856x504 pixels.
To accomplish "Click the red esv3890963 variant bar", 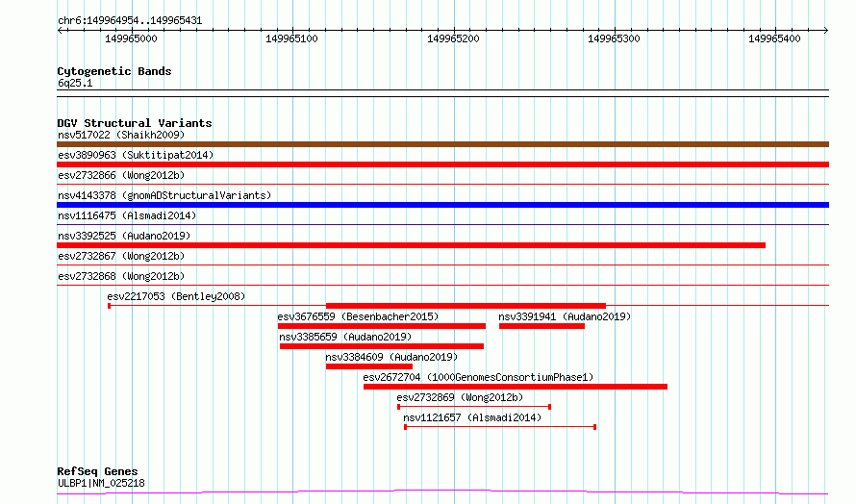I will (x=442, y=164).
